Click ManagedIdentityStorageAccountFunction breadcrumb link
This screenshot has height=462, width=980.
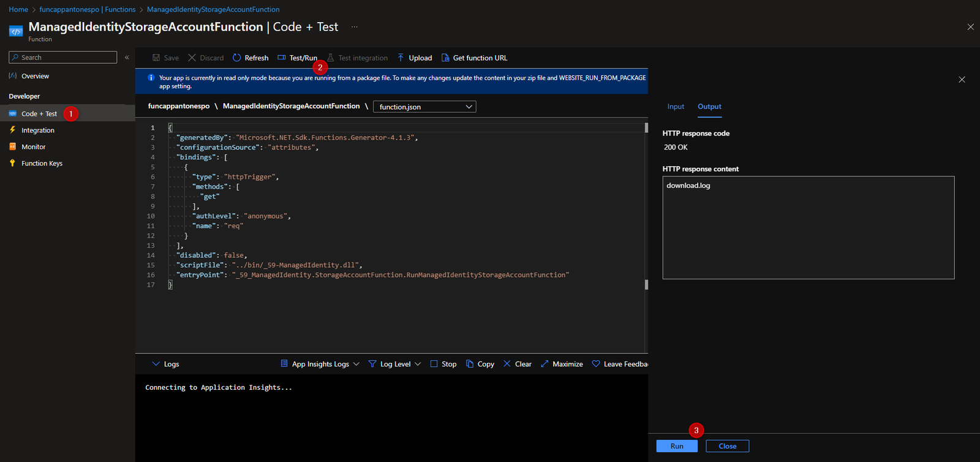(x=213, y=9)
